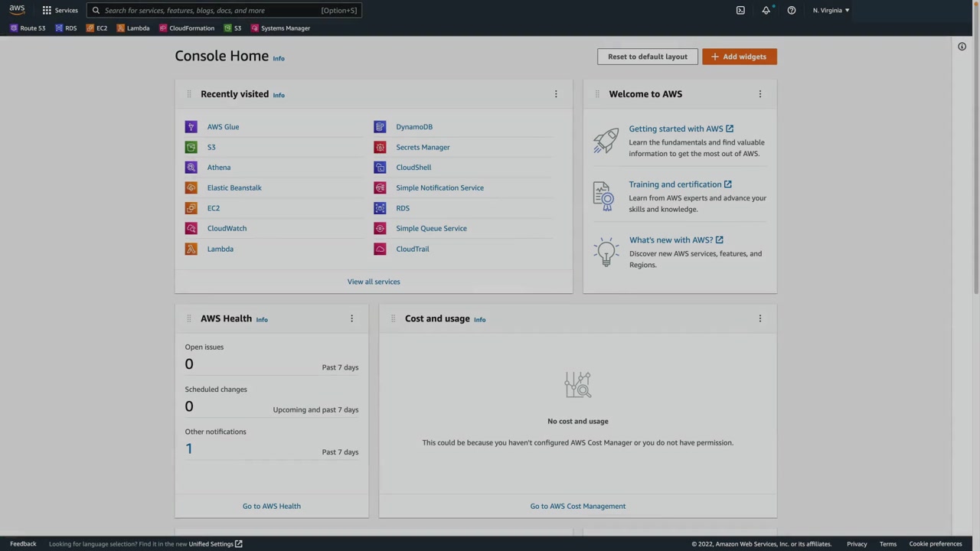This screenshot has height=551, width=980.
Task: Open Training and certification link
Action: [x=680, y=184]
